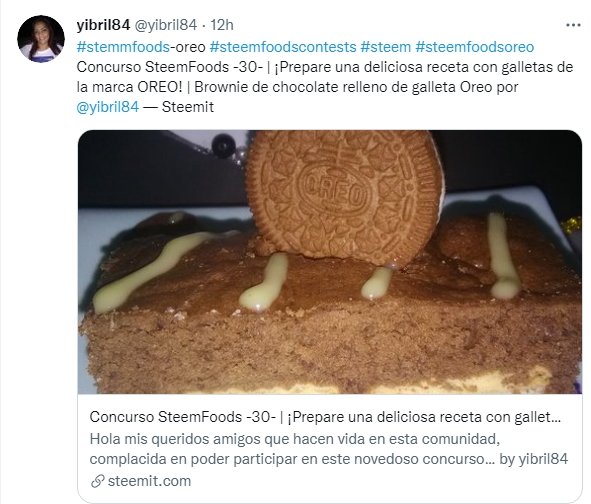Click the Oreo cookie in the photo
Viewport: 591px width, 504px height.
[345, 196]
